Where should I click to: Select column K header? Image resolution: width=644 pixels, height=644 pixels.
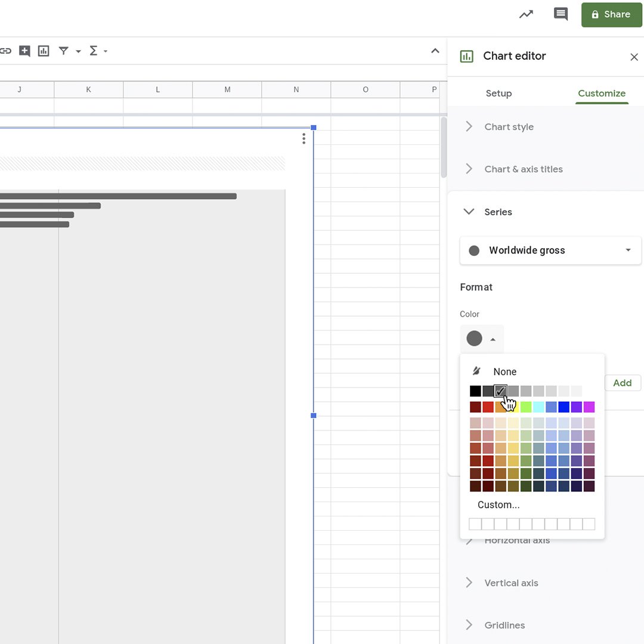coord(89,89)
